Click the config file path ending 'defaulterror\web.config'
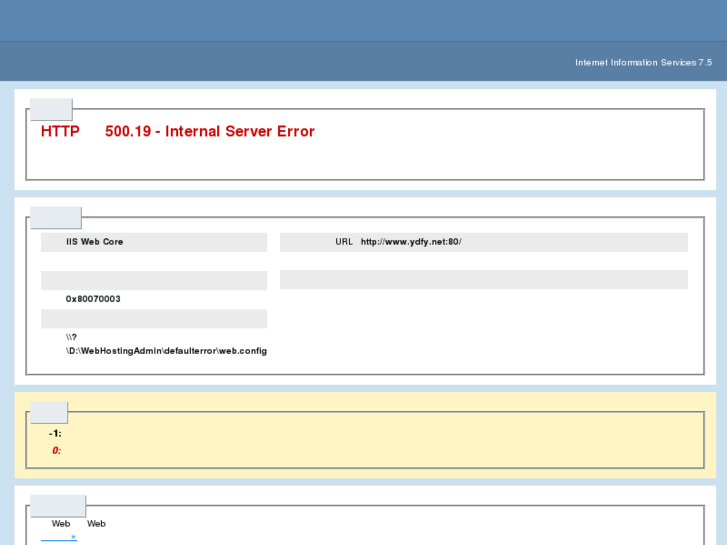 pos(166,351)
